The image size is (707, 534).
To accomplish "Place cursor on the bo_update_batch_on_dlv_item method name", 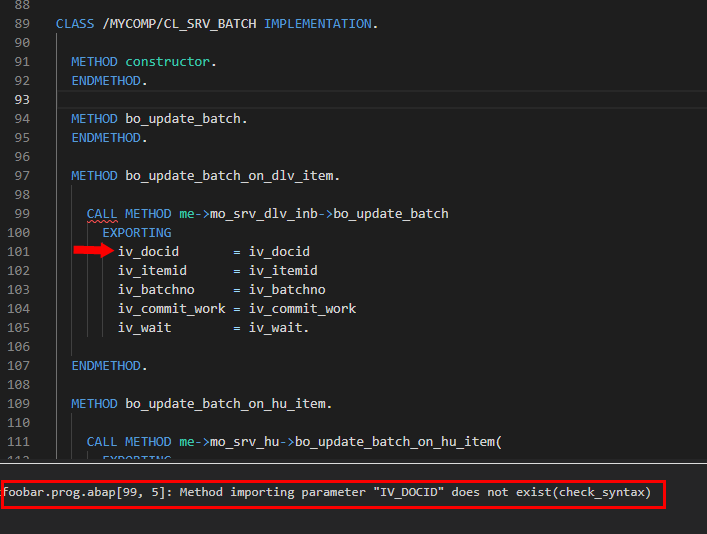I will coord(230,175).
